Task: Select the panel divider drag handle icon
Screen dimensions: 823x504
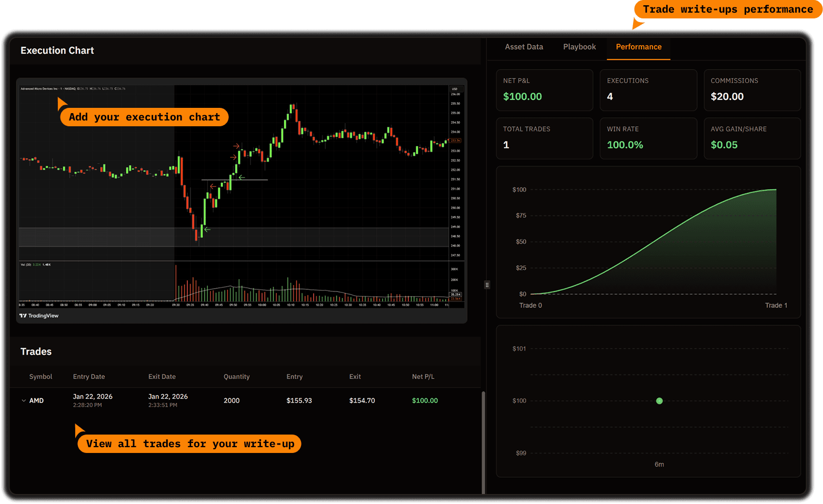Action: click(487, 285)
